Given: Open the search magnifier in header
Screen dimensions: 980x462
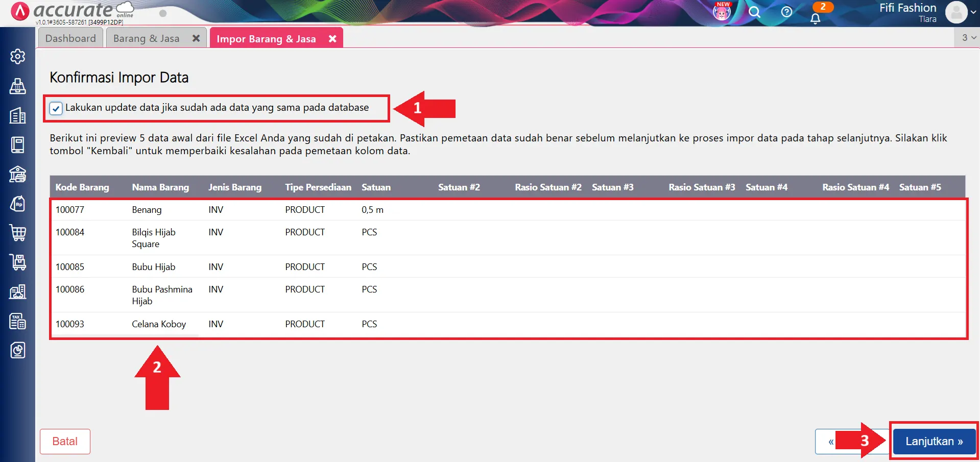Looking at the screenshot, I should [754, 12].
